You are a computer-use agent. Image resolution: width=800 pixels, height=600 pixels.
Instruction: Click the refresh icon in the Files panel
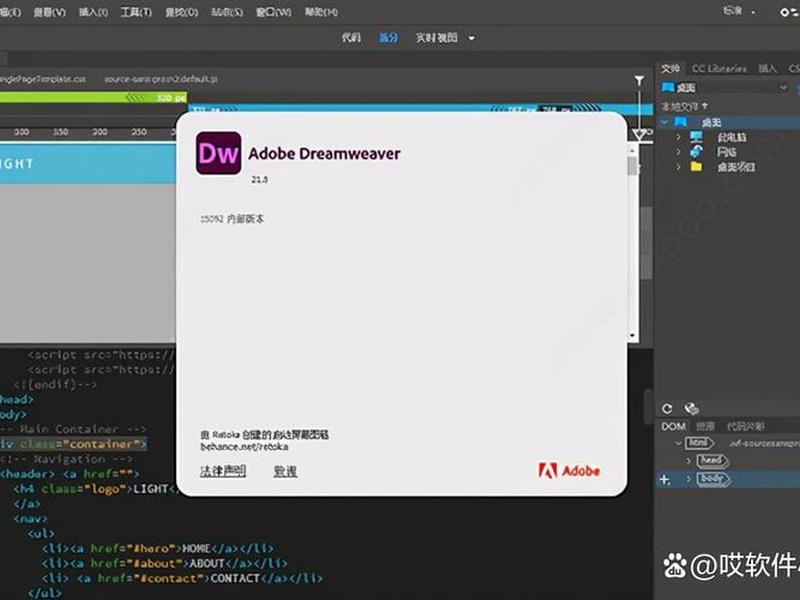[667, 409]
